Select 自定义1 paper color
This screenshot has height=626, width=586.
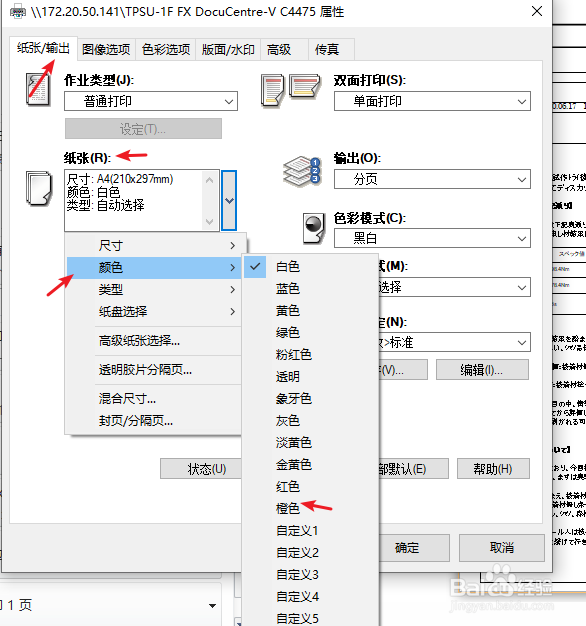tap(311, 531)
